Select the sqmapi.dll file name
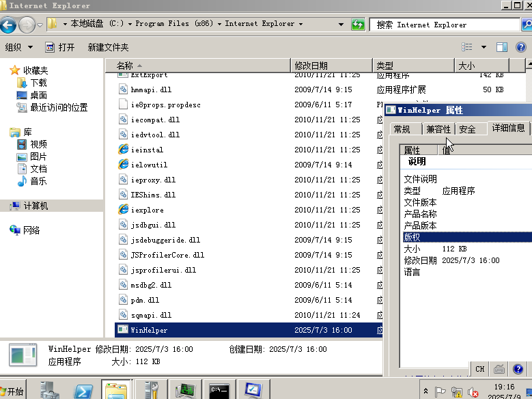 pyautogui.click(x=152, y=315)
